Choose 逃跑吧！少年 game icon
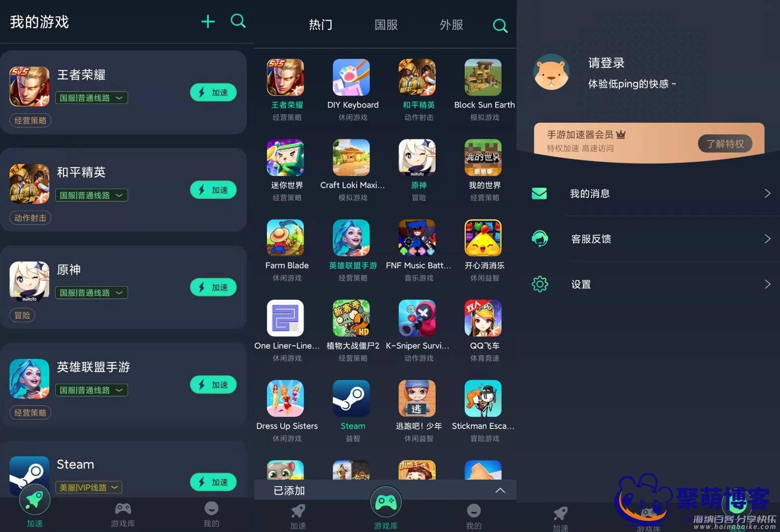The width and height of the screenshot is (780, 532). coord(417,399)
